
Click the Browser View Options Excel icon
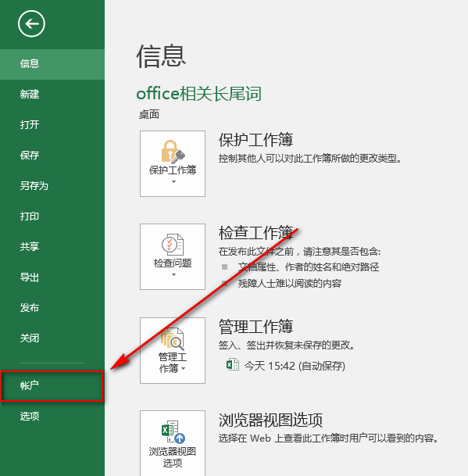pyautogui.click(x=173, y=431)
